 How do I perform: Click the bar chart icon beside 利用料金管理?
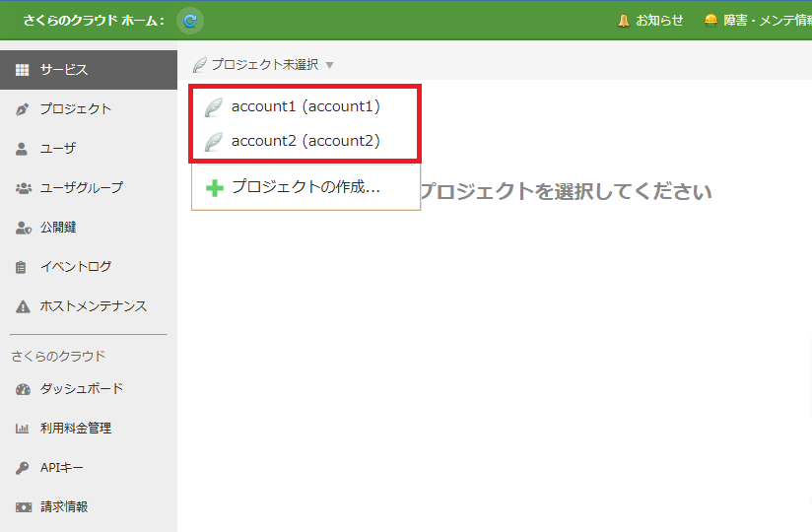point(22,429)
